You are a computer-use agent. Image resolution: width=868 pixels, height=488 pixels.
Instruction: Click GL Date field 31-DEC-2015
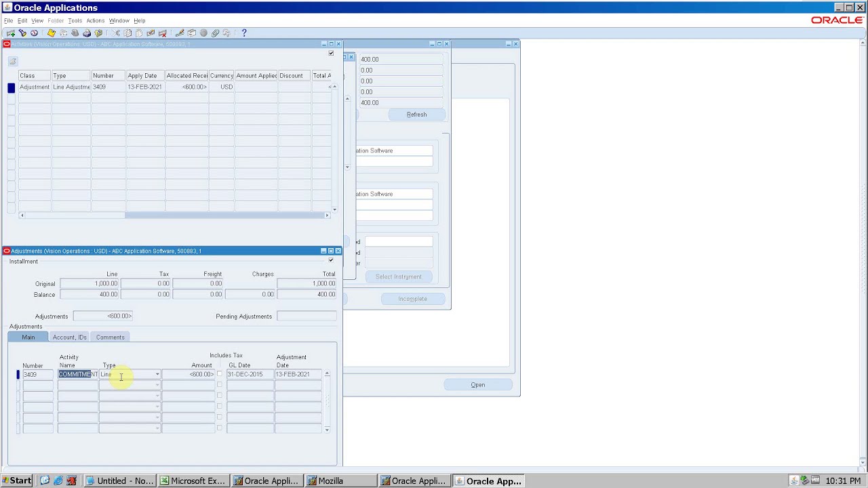pos(250,374)
